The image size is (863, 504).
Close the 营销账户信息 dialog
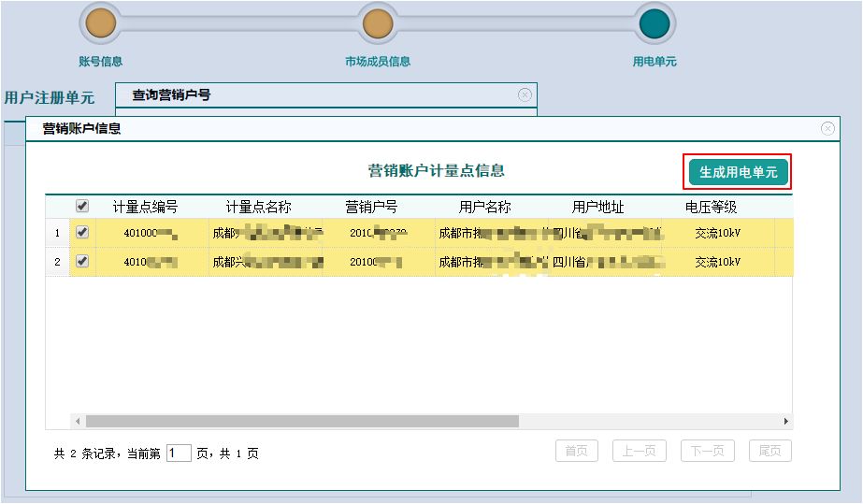(827, 129)
